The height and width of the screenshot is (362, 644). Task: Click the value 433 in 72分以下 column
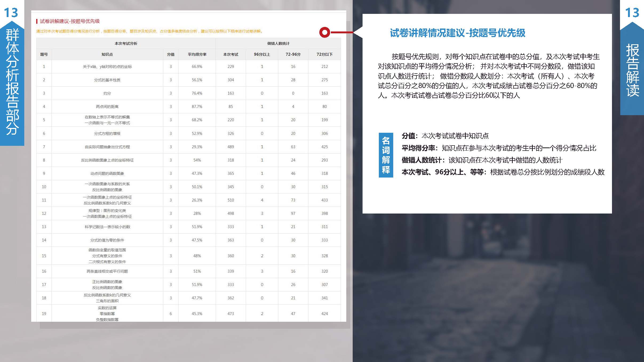[325, 200]
